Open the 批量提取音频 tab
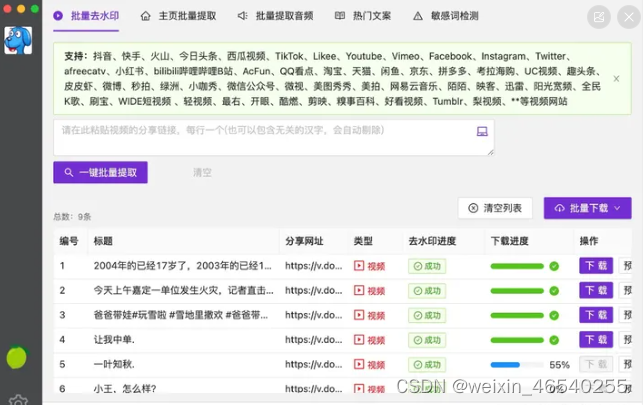 click(276, 16)
